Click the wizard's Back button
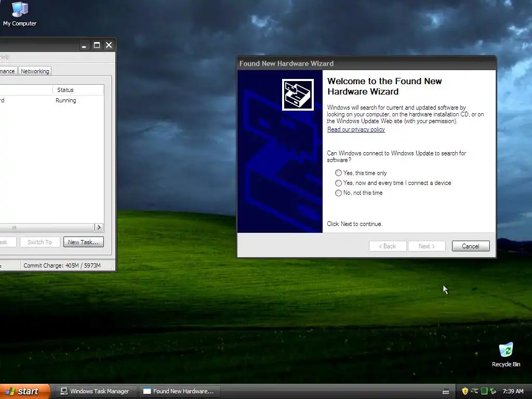This screenshot has width=532, height=399. tap(388, 246)
